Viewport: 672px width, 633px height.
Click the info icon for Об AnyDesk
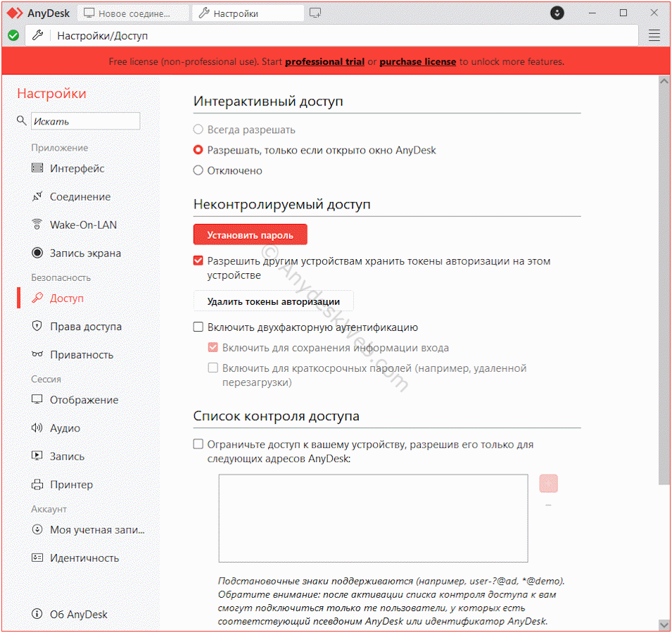[x=37, y=614]
